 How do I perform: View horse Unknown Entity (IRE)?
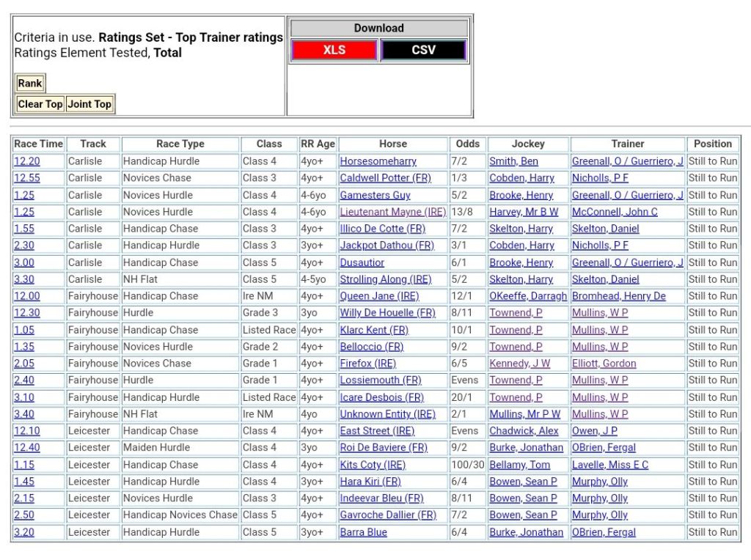coord(387,414)
